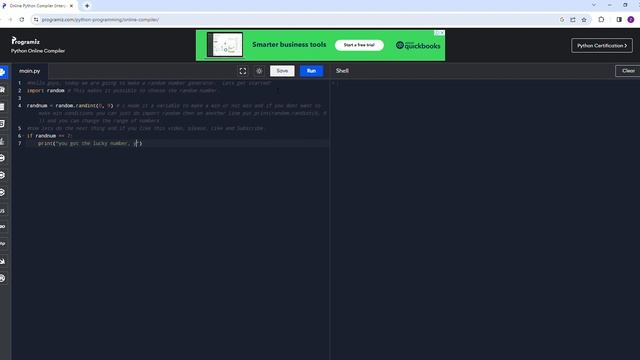Click the 'randnum = random.randint' line
The height and width of the screenshot is (360, 640).
coord(70,106)
